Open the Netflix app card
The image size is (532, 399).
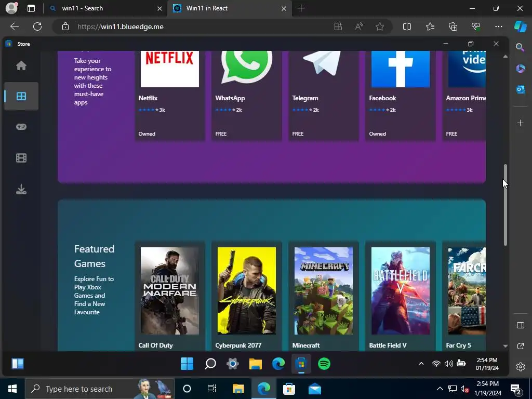170,95
